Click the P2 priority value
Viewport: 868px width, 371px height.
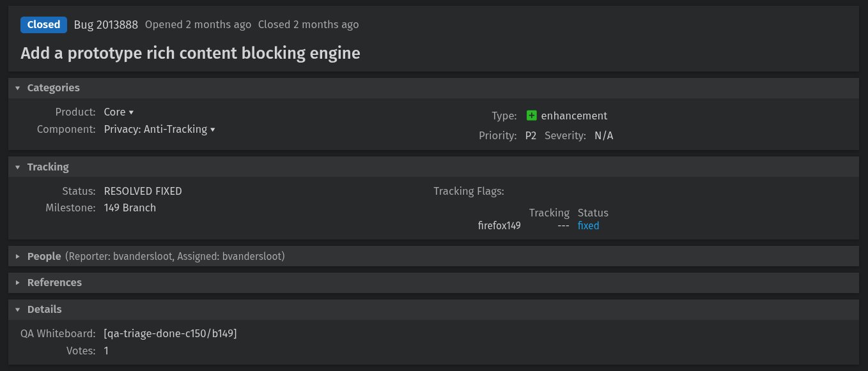pos(531,135)
